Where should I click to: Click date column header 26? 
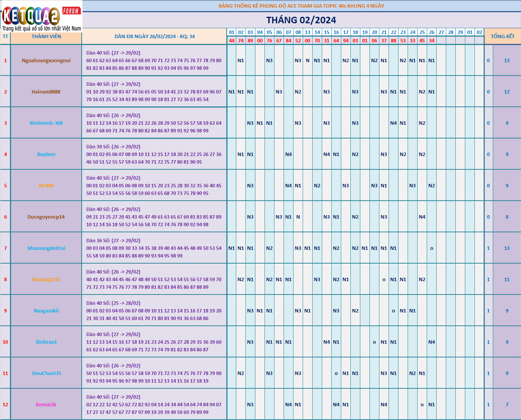(432, 32)
